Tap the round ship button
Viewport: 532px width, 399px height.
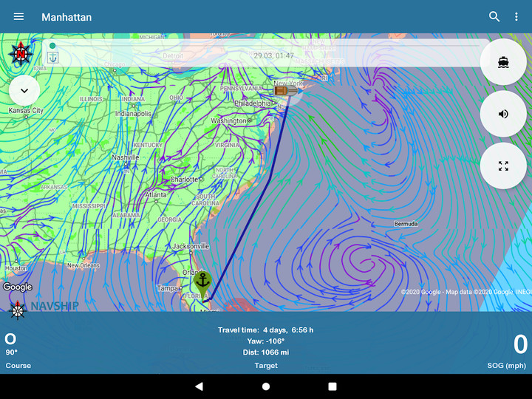pos(503,62)
